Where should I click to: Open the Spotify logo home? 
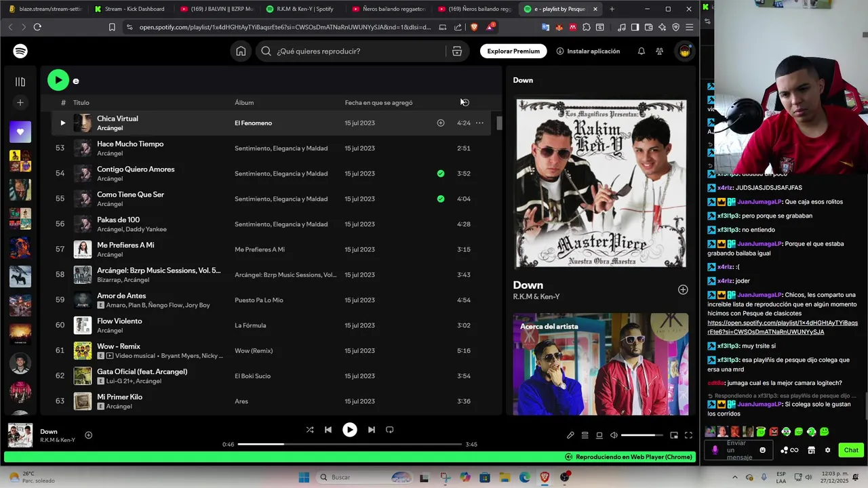(20, 51)
